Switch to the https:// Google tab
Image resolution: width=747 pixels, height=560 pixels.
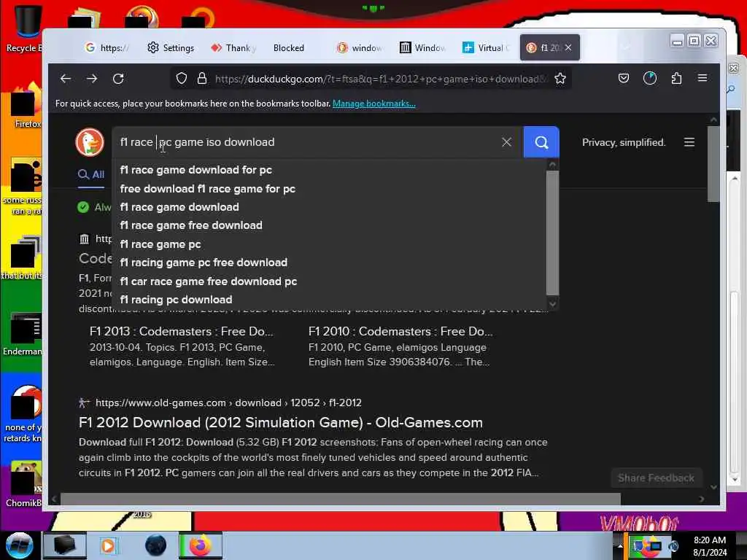point(107,47)
